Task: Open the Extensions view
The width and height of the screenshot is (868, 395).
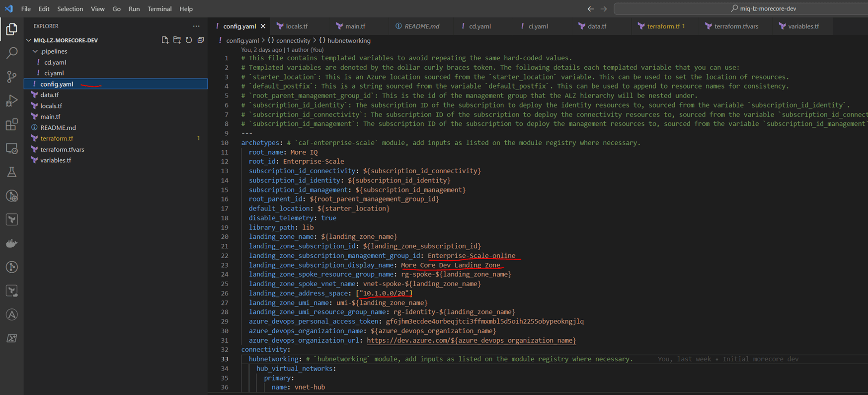Action: (12, 124)
